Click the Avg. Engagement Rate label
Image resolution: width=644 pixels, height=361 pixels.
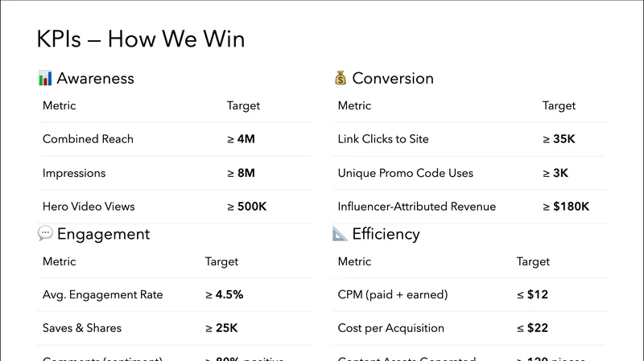click(102, 295)
